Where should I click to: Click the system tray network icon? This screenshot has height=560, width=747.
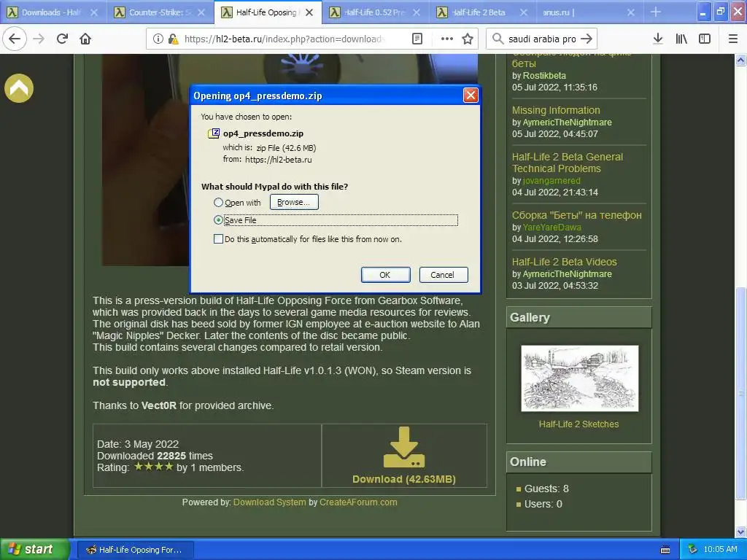tap(693, 549)
